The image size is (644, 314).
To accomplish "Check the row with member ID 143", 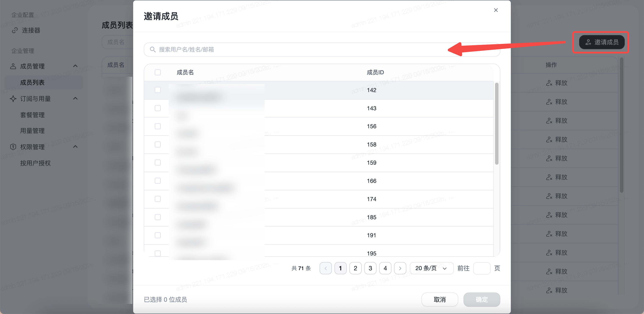I will click(x=157, y=108).
